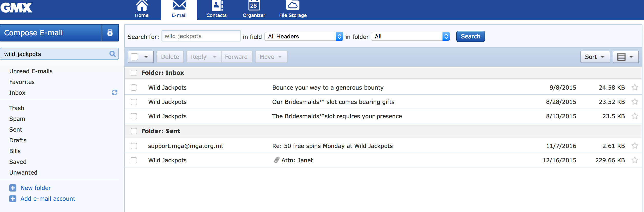This screenshot has width=644, height=212.
Task: Select all e-mails in Folder: Sent
Action: [x=134, y=131]
